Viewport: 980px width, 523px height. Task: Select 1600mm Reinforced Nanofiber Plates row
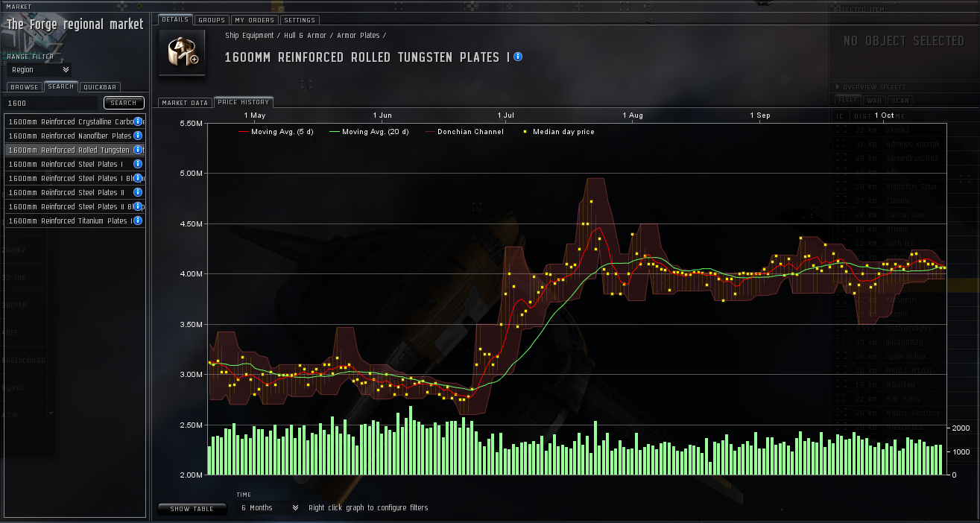tap(75, 136)
